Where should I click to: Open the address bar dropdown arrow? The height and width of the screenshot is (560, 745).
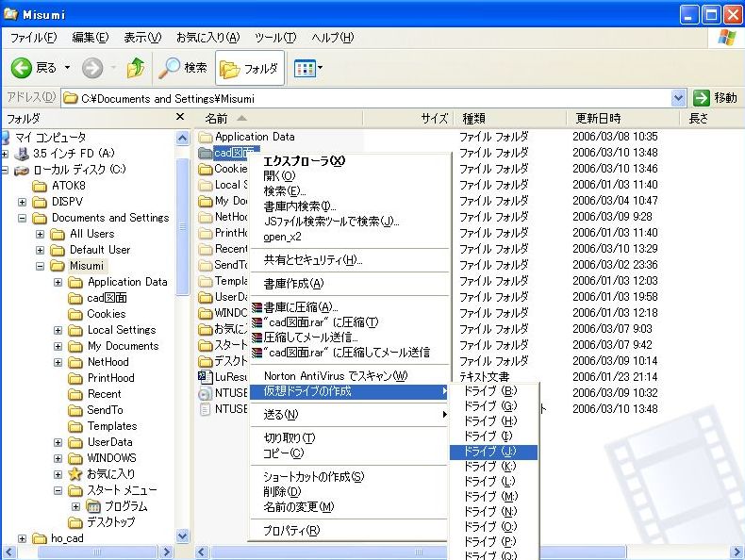tap(678, 98)
